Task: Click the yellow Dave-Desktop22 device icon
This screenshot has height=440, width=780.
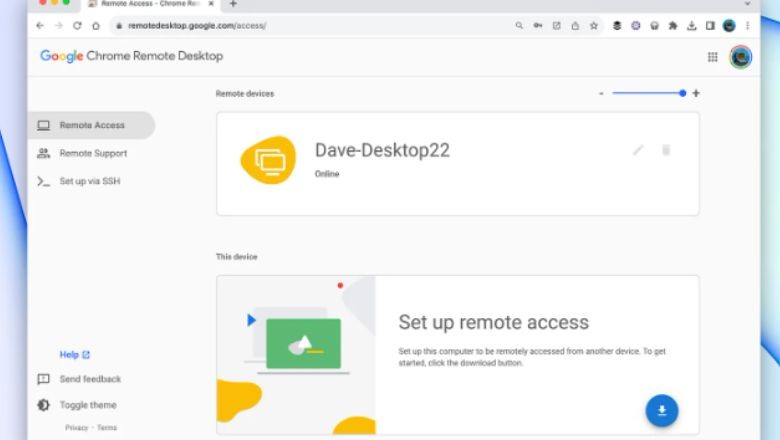Action: tap(269, 161)
